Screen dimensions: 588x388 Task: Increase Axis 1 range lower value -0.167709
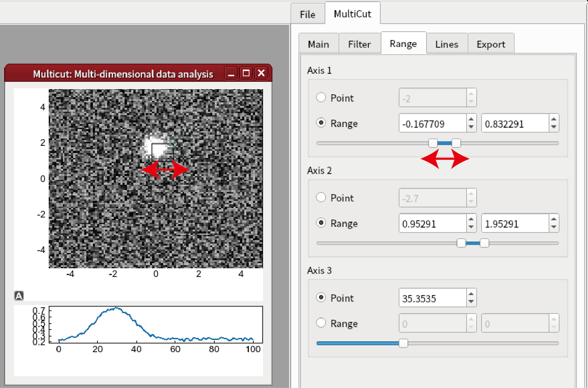pyautogui.click(x=471, y=119)
